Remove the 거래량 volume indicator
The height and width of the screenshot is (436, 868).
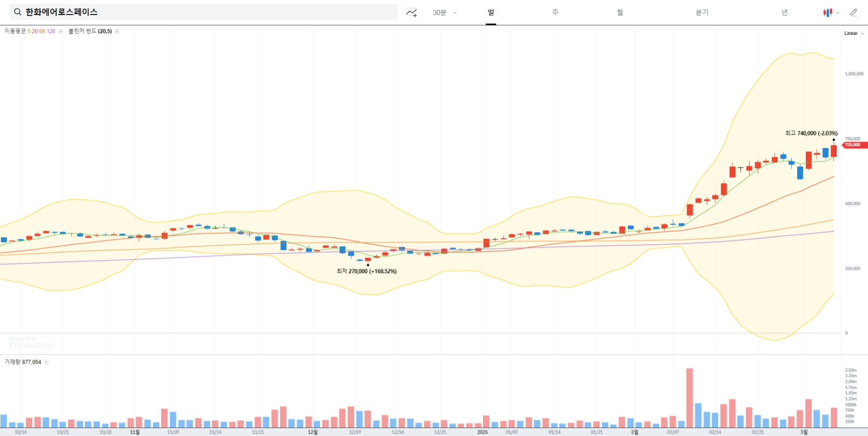coord(46,362)
